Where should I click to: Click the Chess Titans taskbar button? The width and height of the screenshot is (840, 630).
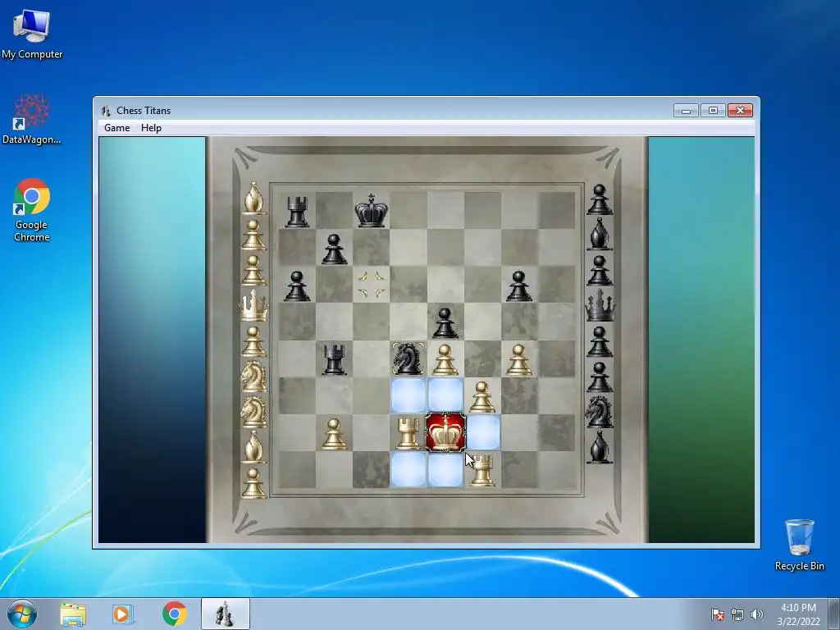coord(225,614)
